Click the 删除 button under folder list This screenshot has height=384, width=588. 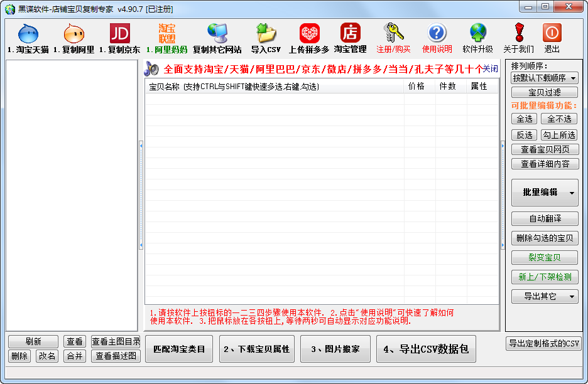coord(19,356)
